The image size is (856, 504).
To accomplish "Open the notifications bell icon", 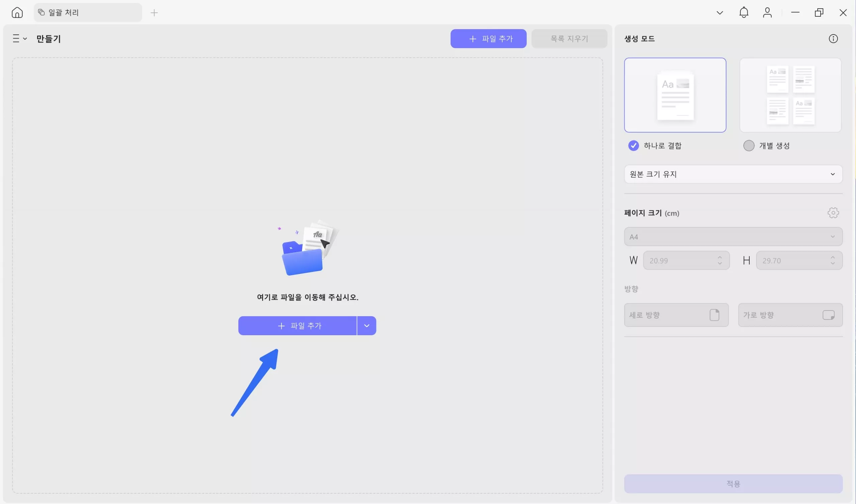I will pos(744,13).
